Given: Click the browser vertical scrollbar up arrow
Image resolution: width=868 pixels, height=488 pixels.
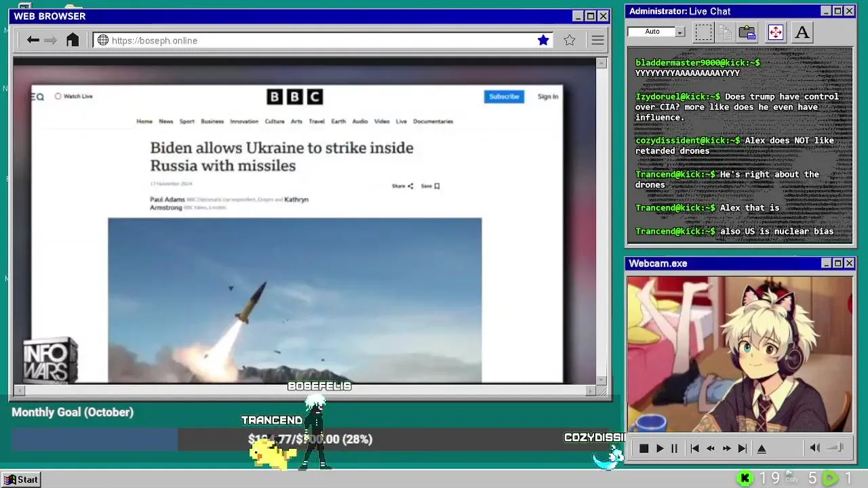Looking at the screenshot, I should 601,63.
